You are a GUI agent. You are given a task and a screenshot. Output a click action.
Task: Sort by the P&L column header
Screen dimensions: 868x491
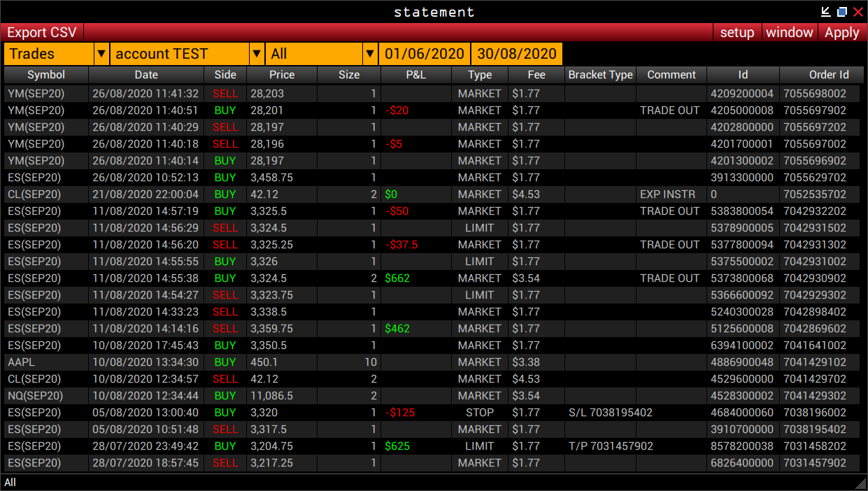415,75
